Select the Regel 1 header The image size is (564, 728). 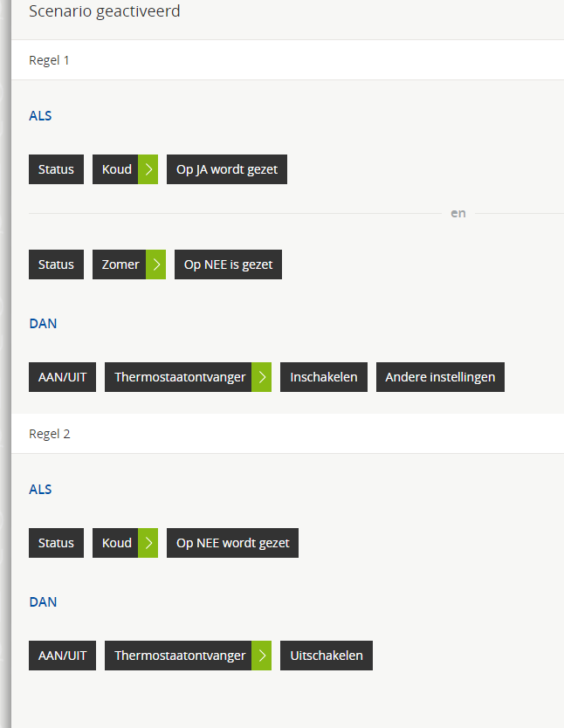49,60
